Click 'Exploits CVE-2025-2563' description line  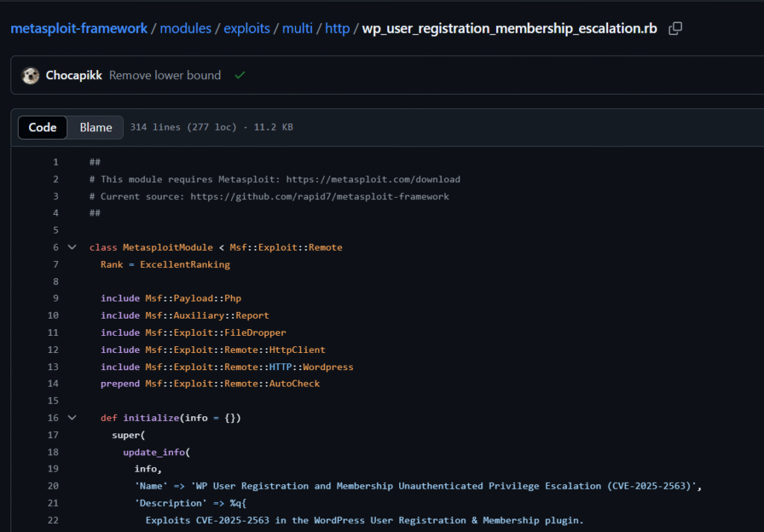tap(364, 520)
